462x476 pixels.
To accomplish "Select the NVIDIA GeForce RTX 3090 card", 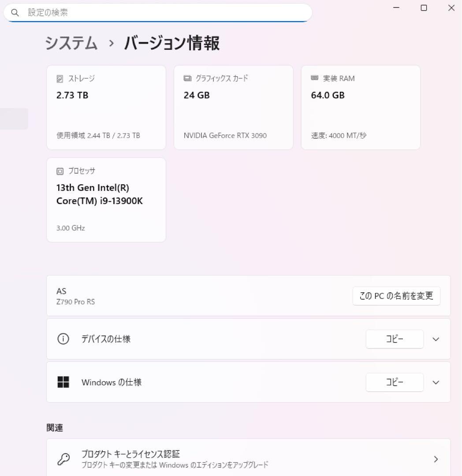I will click(x=233, y=107).
